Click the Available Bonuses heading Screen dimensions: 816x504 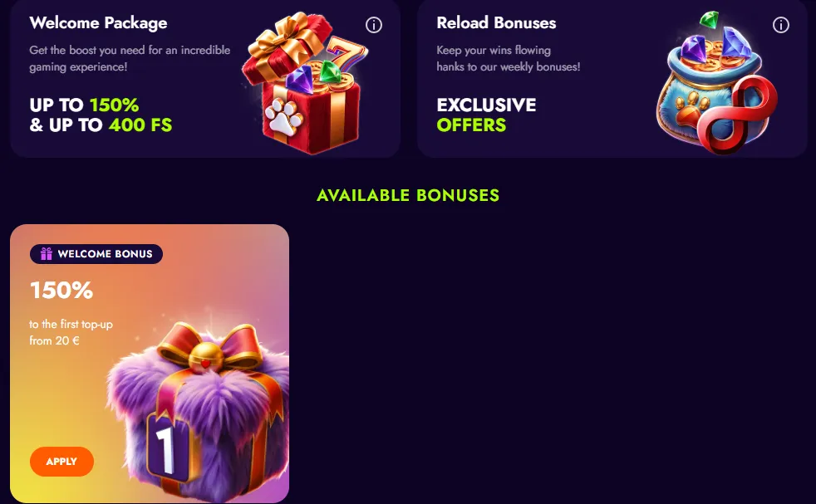408,195
